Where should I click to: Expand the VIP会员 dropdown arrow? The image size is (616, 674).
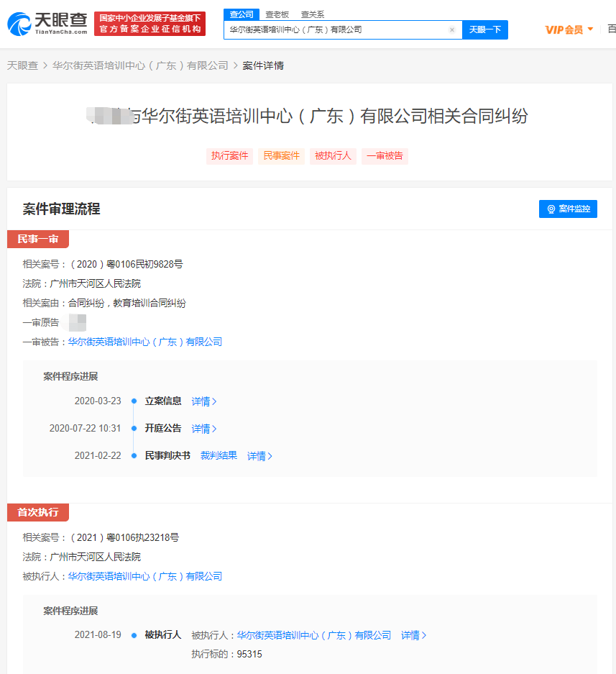click(x=590, y=29)
